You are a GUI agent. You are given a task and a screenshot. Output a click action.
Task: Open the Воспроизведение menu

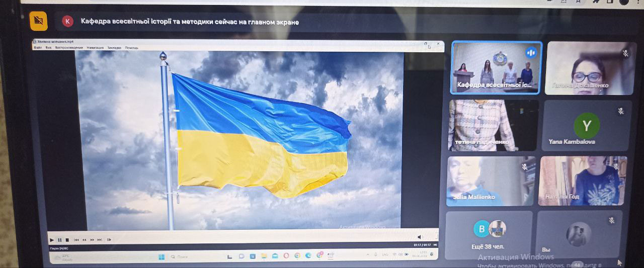point(69,48)
